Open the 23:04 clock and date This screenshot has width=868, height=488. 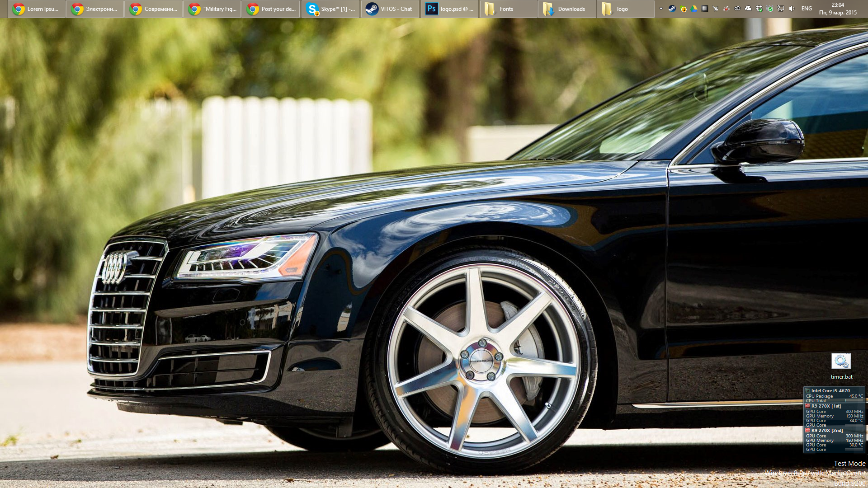point(838,9)
